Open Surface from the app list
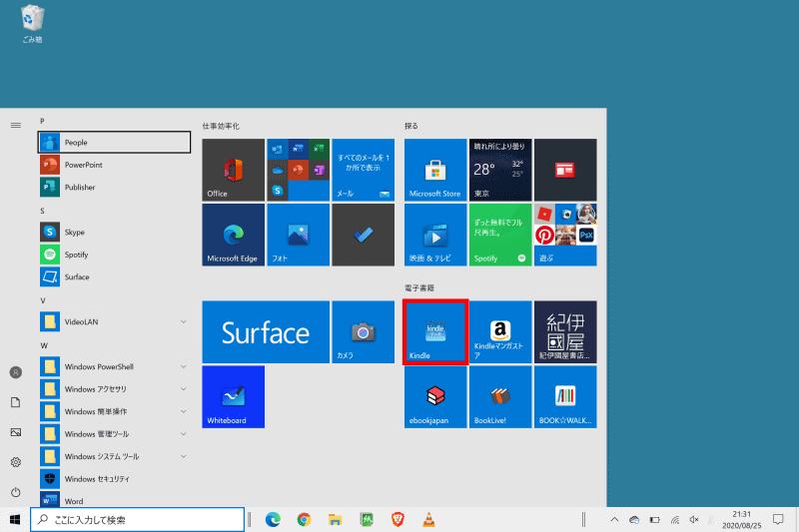Viewport: 799px width, 532px height. pyautogui.click(x=114, y=276)
